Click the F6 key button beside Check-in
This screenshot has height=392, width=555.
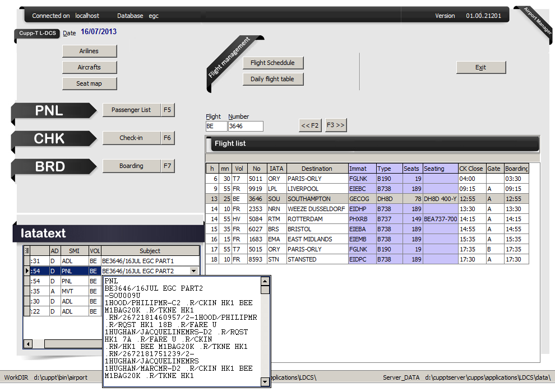pyautogui.click(x=168, y=138)
